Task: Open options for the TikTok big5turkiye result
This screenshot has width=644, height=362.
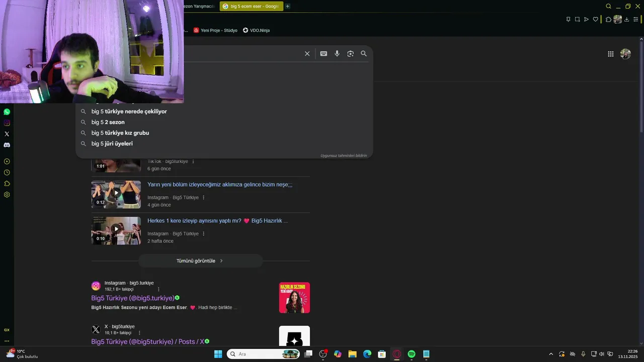Action: 193,161
